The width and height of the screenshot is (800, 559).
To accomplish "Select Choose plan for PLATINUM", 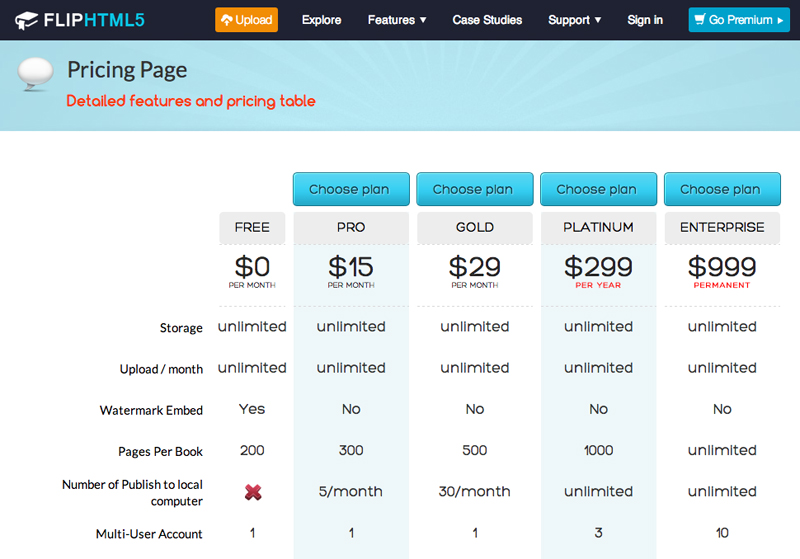I will point(598,189).
